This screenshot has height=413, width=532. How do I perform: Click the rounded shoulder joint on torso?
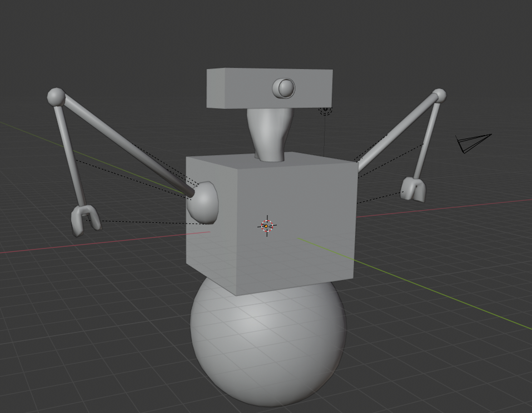point(203,202)
